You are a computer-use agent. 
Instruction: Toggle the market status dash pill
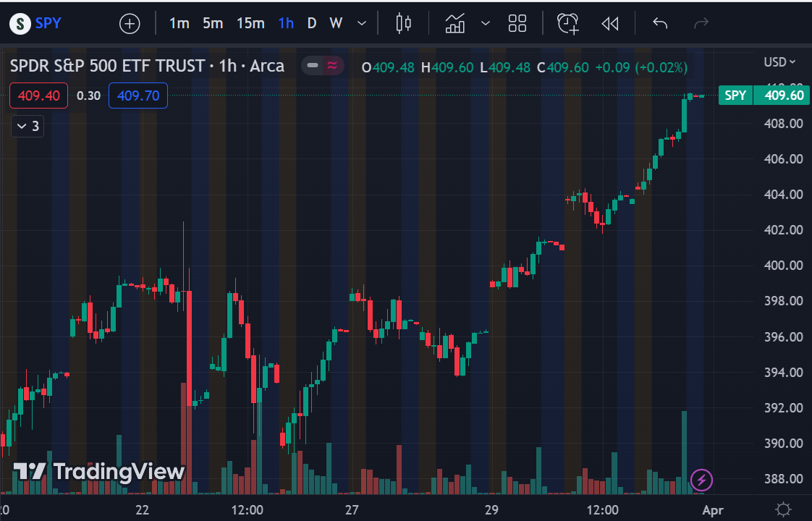pyautogui.click(x=312, y=66)
